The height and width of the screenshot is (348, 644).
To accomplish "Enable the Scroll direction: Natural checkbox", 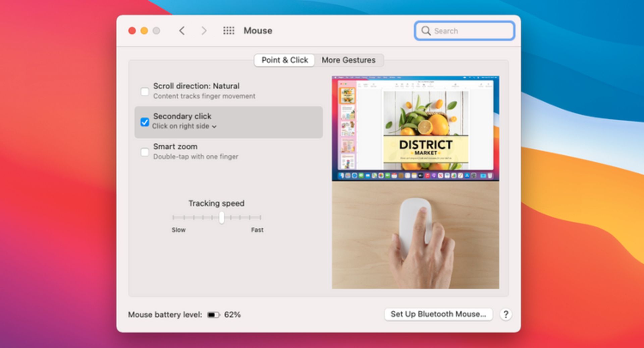I will tap(145, 91).
